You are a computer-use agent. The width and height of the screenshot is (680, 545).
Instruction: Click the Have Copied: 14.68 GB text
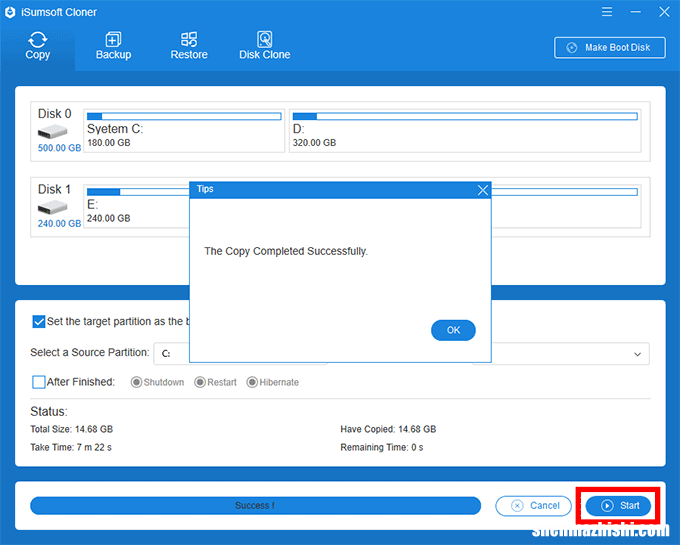pyautogui.click(x=388, y=429)
